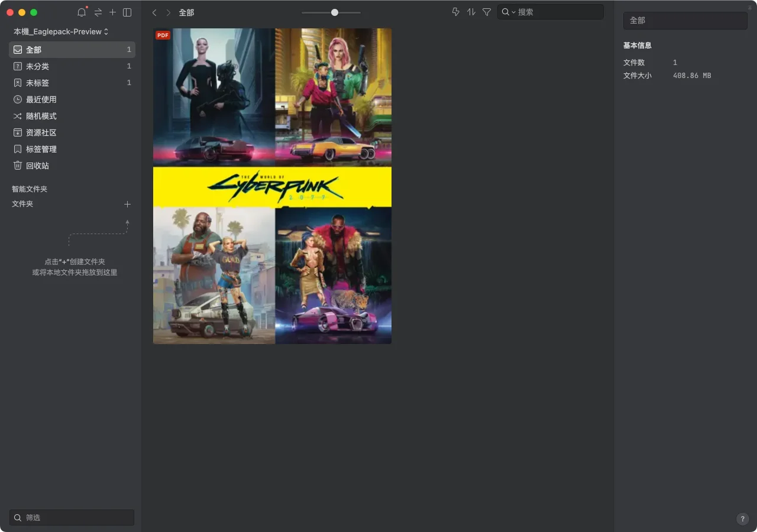Open the notifications bell

pos(82,12)
